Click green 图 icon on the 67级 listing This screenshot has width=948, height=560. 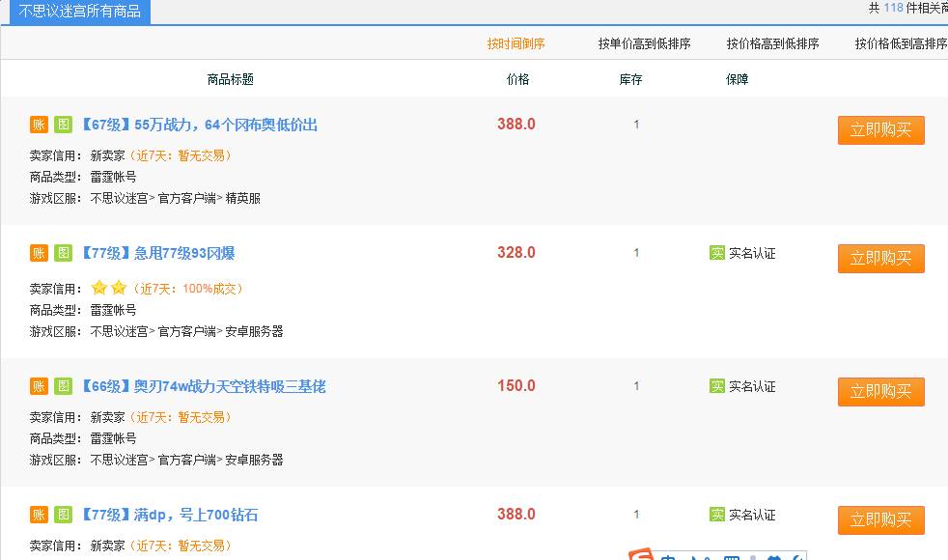pyautogui.click(x=63, y=125)
